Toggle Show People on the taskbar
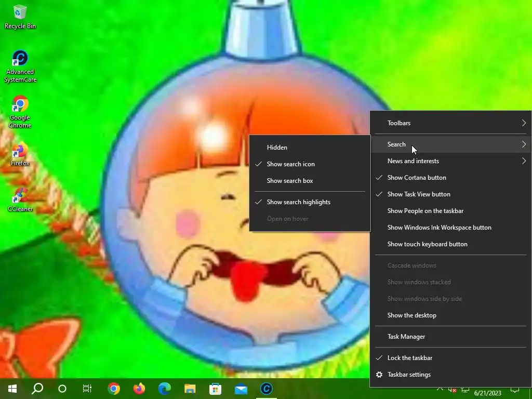Viewport: 532px width, 399px height. tap(450, 211)
